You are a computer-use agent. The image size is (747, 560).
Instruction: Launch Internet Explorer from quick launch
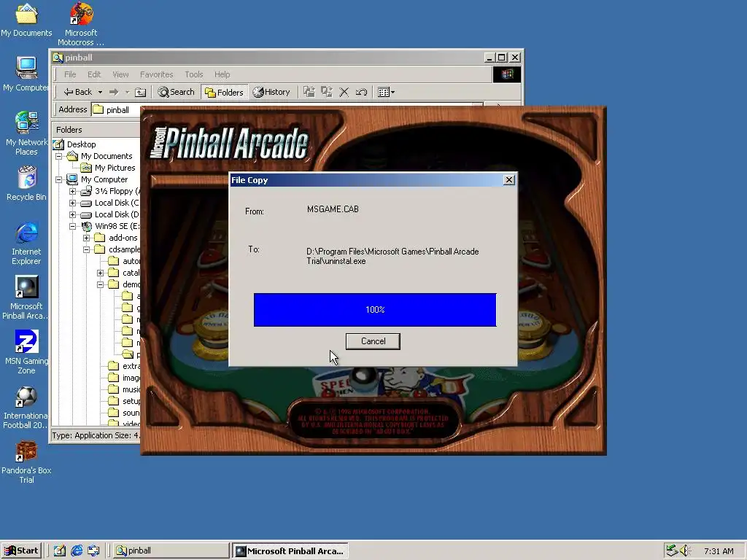77,551
